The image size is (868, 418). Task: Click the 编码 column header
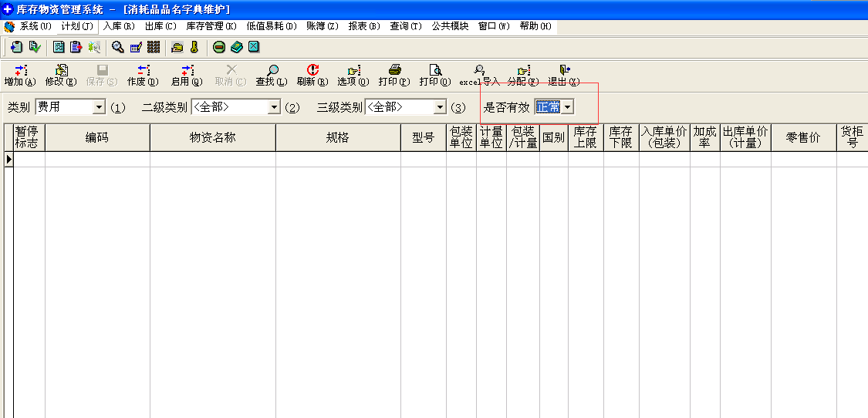point(97,138)
